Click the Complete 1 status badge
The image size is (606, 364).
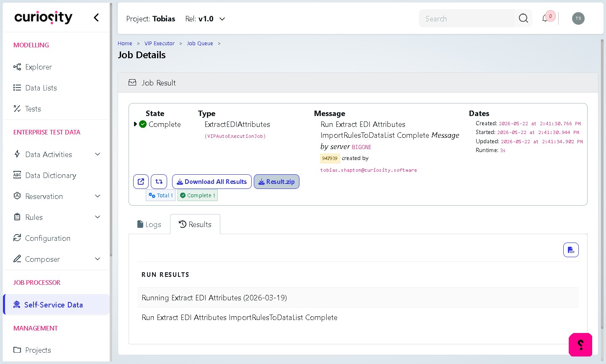[198, 195]
